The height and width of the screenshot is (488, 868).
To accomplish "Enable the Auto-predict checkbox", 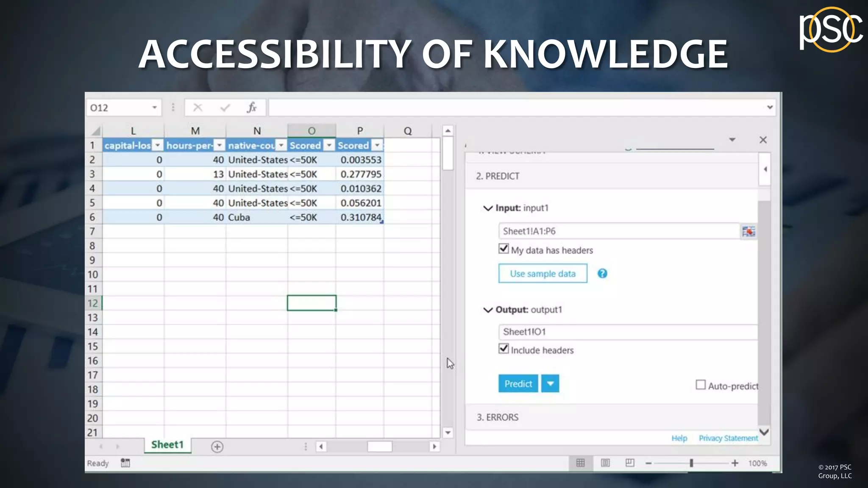I will (701, 385).
